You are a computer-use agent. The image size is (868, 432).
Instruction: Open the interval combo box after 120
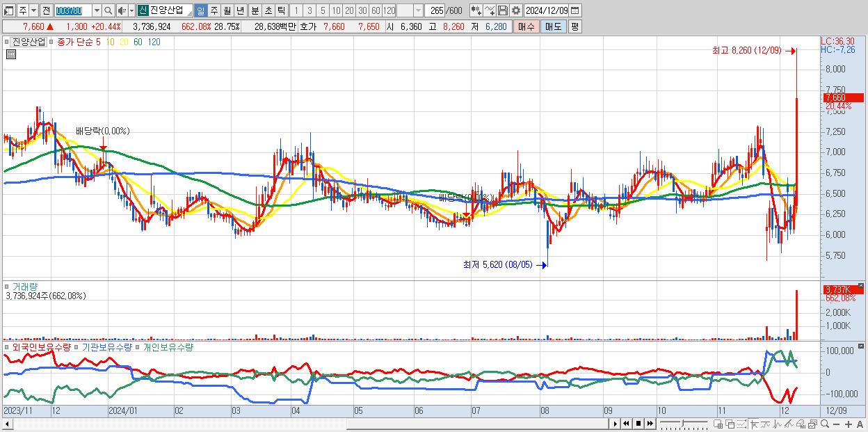pos(410,10)
